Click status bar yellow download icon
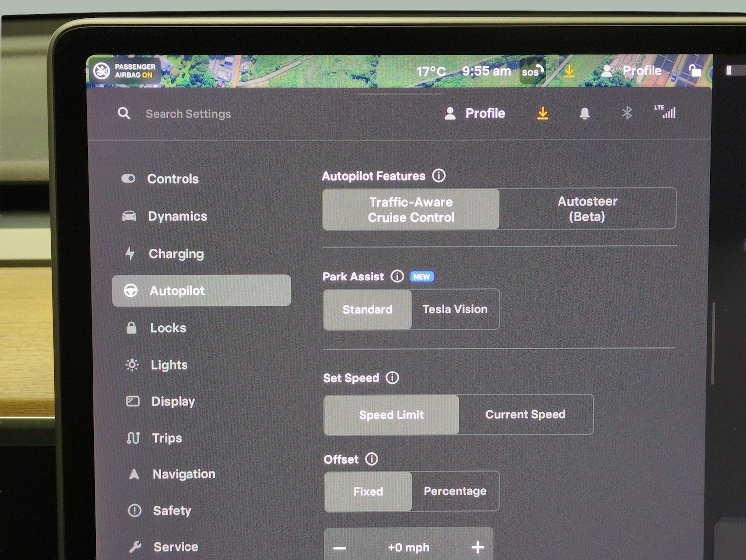Screen dimensions: 746x560 tap(569, 71)
